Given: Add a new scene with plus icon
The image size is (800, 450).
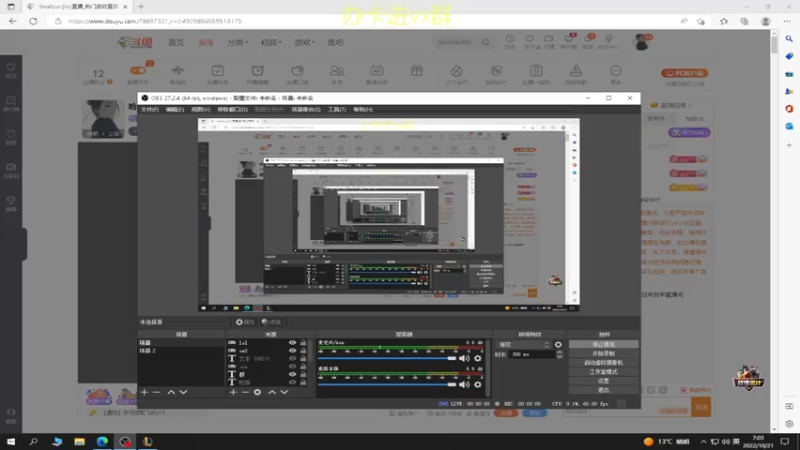Looking at the screenshot, I should 144,392.
